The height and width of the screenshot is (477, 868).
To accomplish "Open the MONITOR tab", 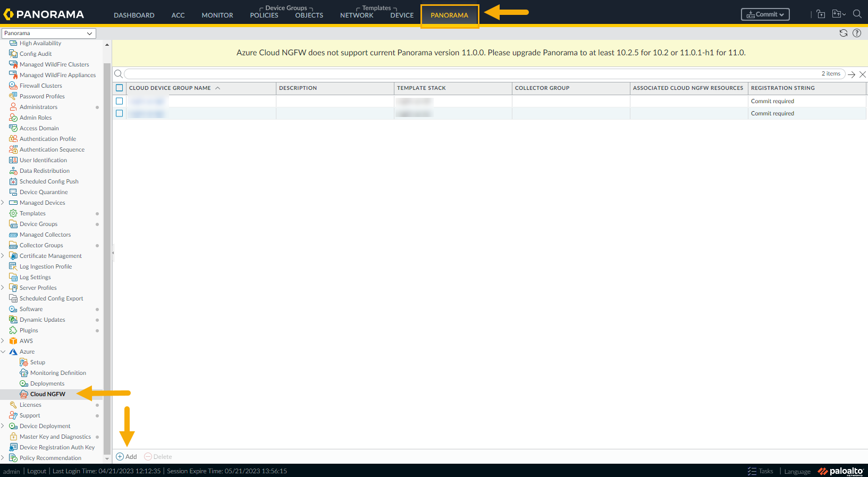I will tap(217, 15).
